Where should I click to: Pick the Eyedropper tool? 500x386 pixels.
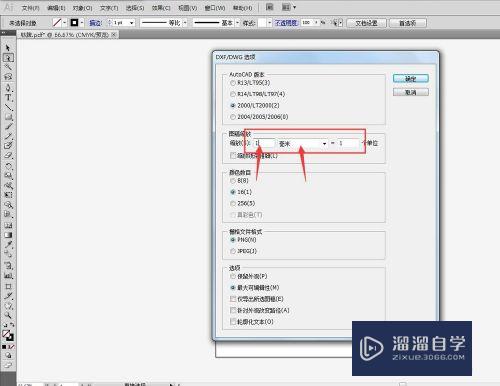click(x=8, y=245)
